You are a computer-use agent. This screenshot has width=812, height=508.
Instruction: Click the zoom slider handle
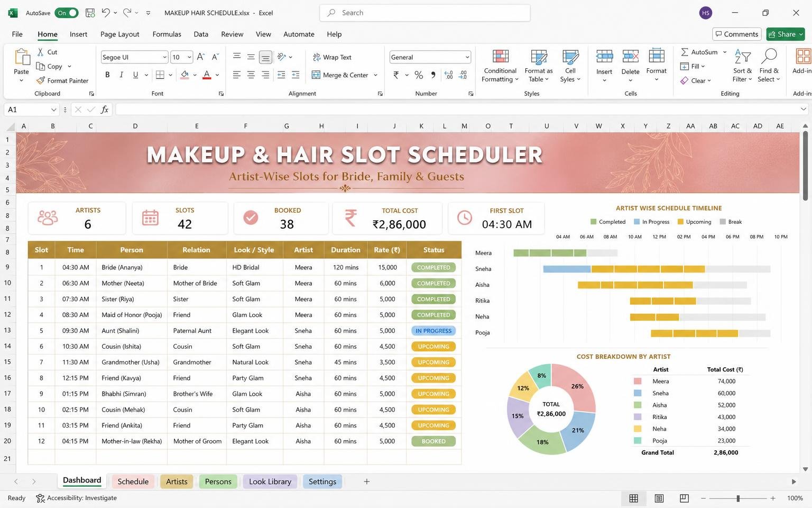point(738,498)
